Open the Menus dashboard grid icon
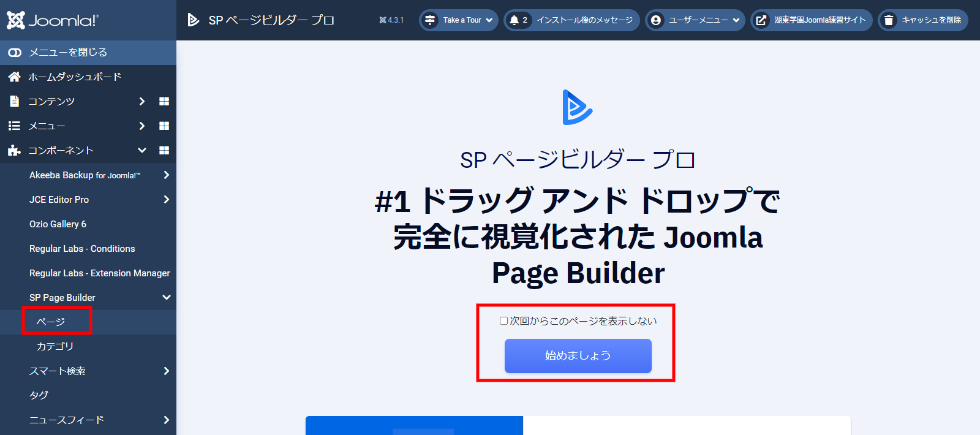The image size is (980, 435). pos(164,126)
